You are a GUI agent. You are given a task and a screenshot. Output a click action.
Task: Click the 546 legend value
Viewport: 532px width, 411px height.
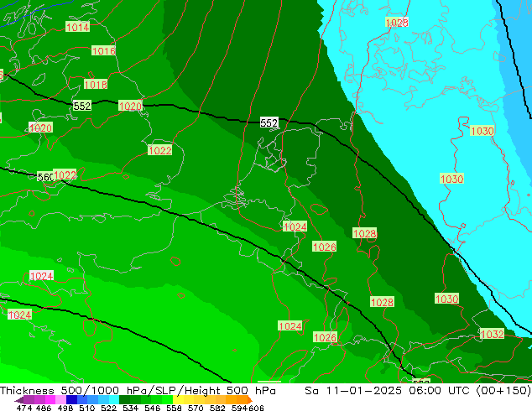[x=153, y=408]
